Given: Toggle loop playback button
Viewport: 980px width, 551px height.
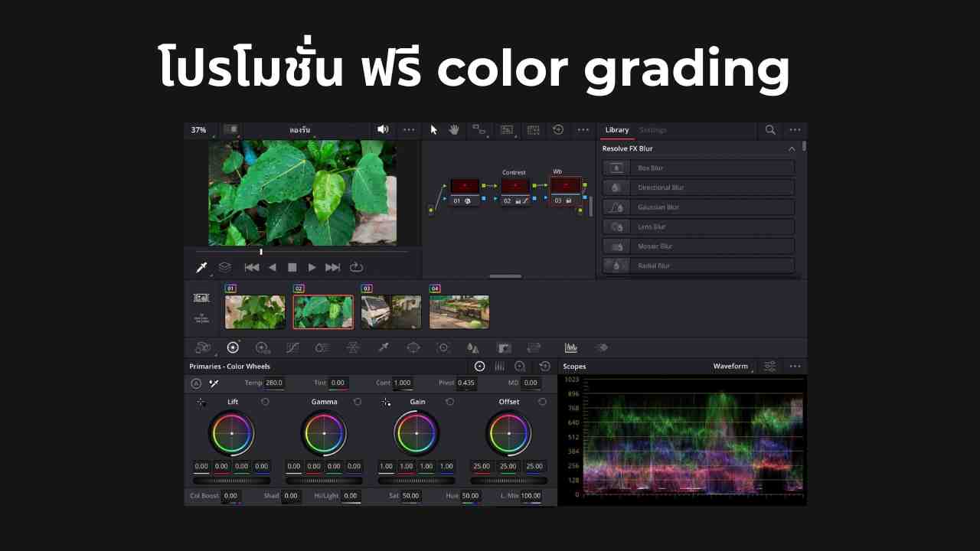Looking at the screenshot, I should point(356,267).
